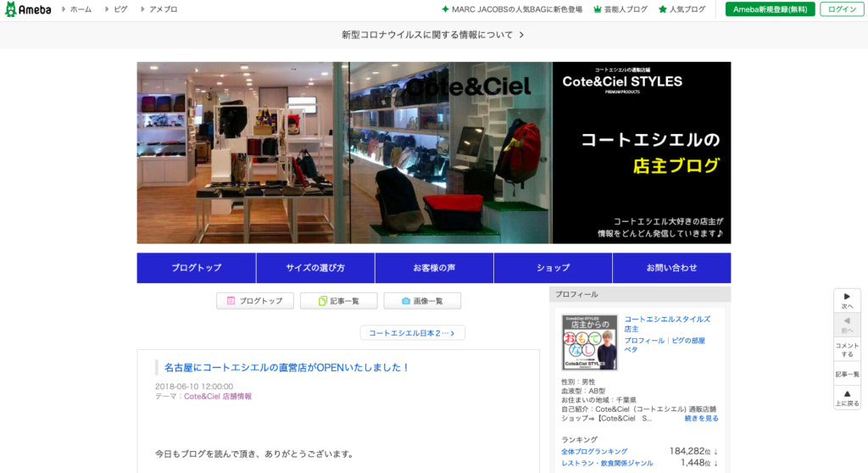Select ブログトップ in blue navigation bar
The width and height of the screenshot is (868, 473).
197,268
